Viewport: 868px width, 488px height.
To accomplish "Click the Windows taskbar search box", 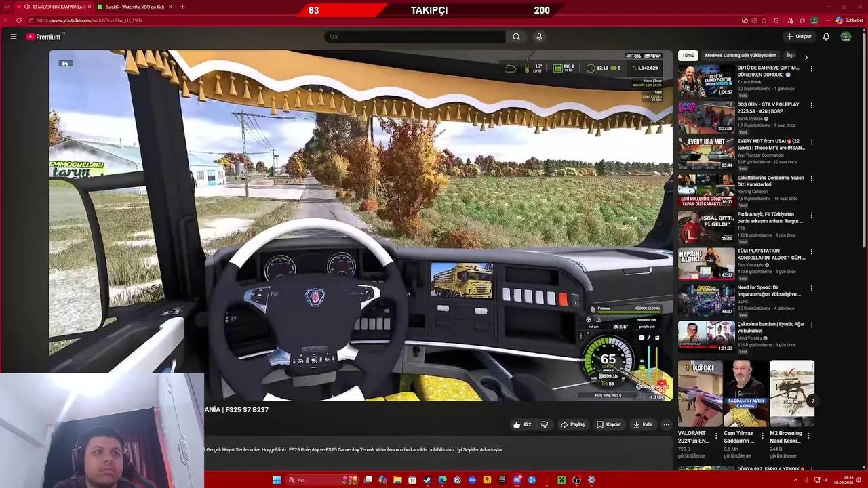I will pyautogui.click(x=322, y=480).
